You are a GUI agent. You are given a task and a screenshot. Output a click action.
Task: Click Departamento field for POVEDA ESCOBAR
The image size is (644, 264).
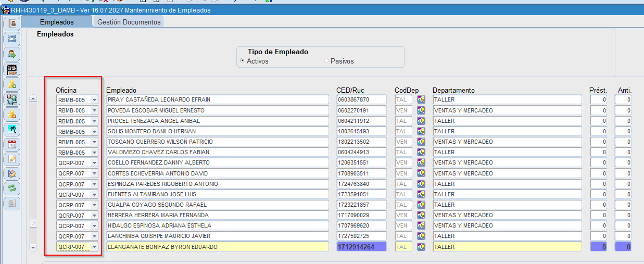[507, 110]
